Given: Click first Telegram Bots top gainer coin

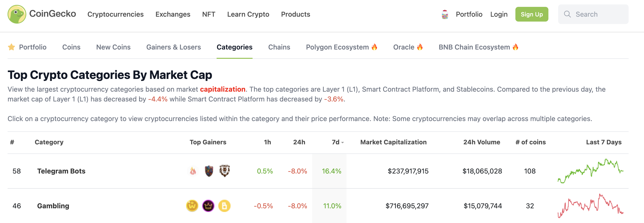Looking at the screenshot, I should click(x=193, y=171).
